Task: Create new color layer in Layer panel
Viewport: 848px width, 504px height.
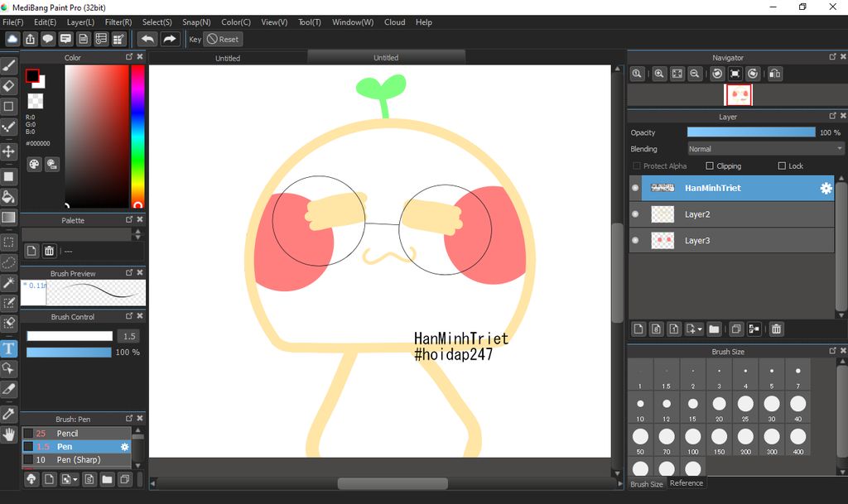Action: 638,329
